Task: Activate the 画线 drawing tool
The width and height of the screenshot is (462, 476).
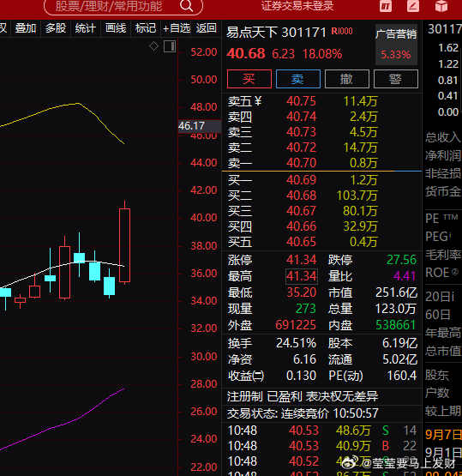Action: pyautogui.click(x=116, y=28)
